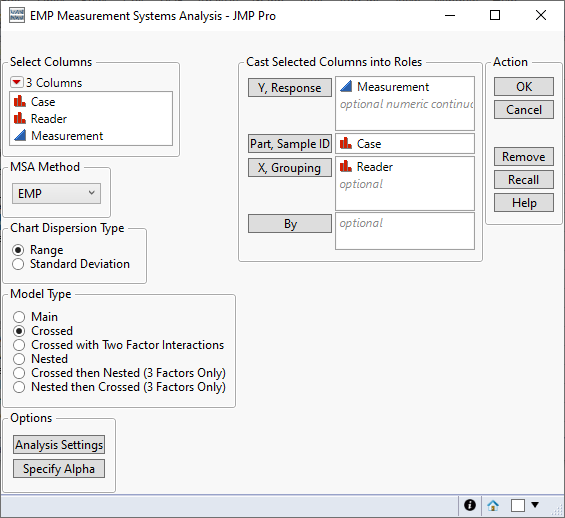Toggle the status bar checkbox
Screen dimensions: 565x518
point(518,505)
